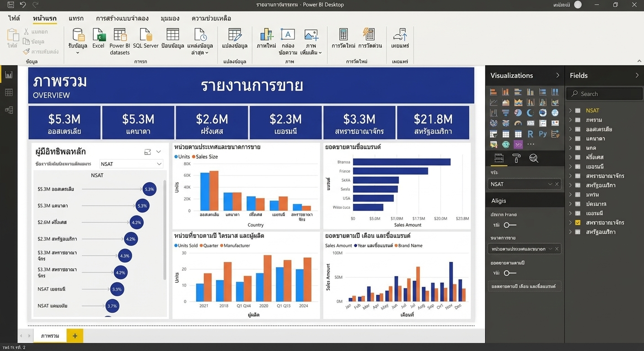Open the Analytics magnifier tab in Visualizations
This screenshot has height=351, width=644.
(533, 159)
